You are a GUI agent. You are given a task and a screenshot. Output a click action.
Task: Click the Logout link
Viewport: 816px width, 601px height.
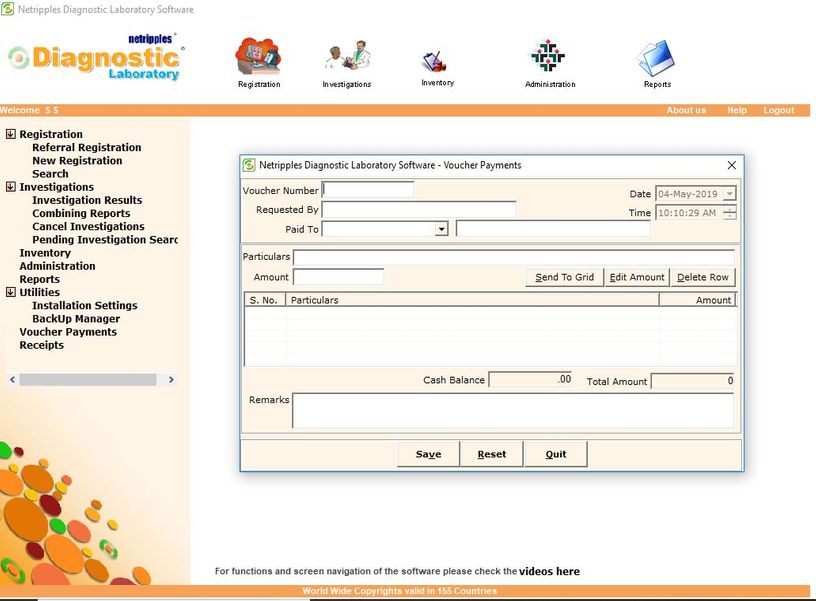779,110
